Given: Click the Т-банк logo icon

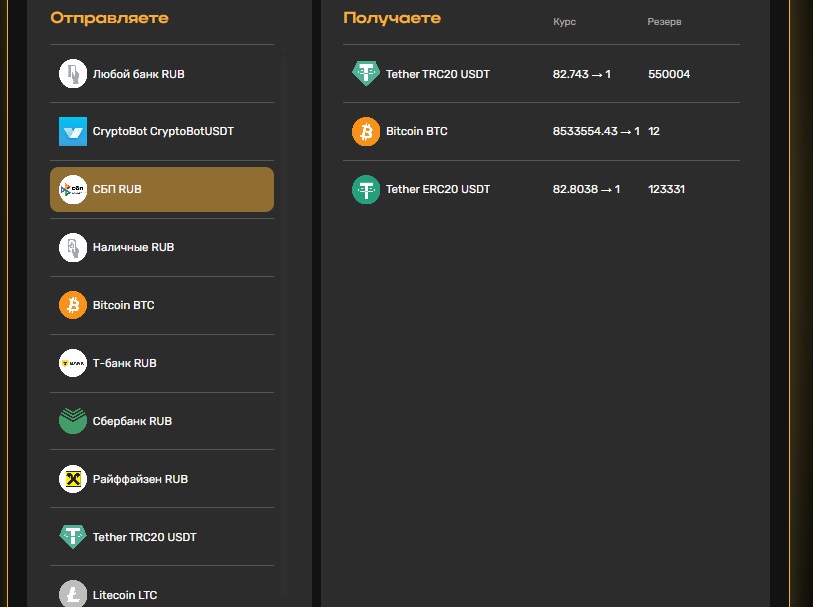Looking at the screenshot, I should pyautogui.click(x=73, y=363).
